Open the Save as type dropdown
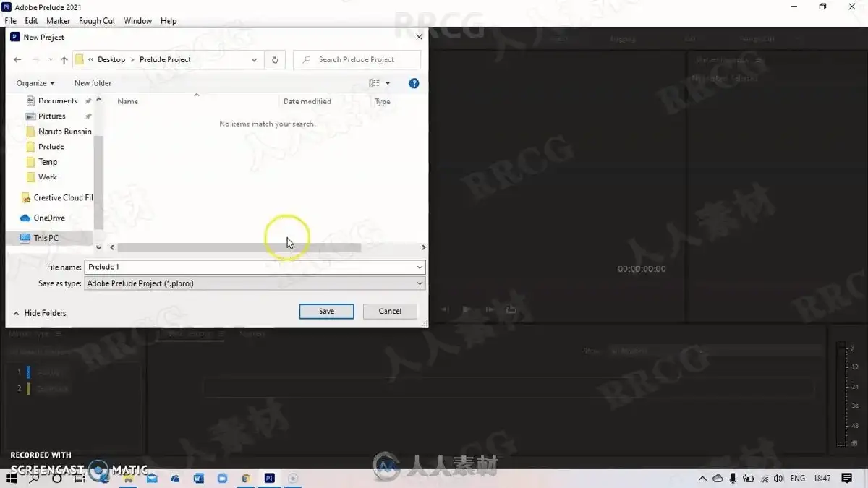 tap(255, 283)
